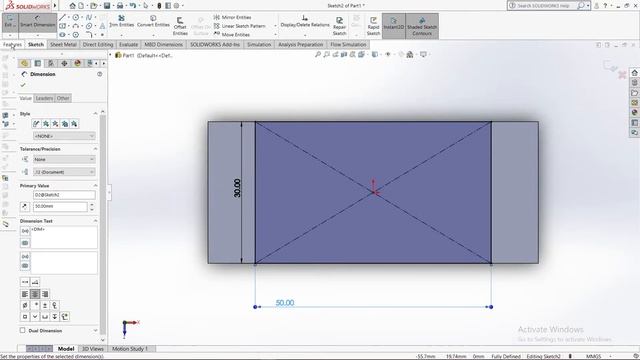
Task: Open the Simulation tab
Action: (259, 44)
